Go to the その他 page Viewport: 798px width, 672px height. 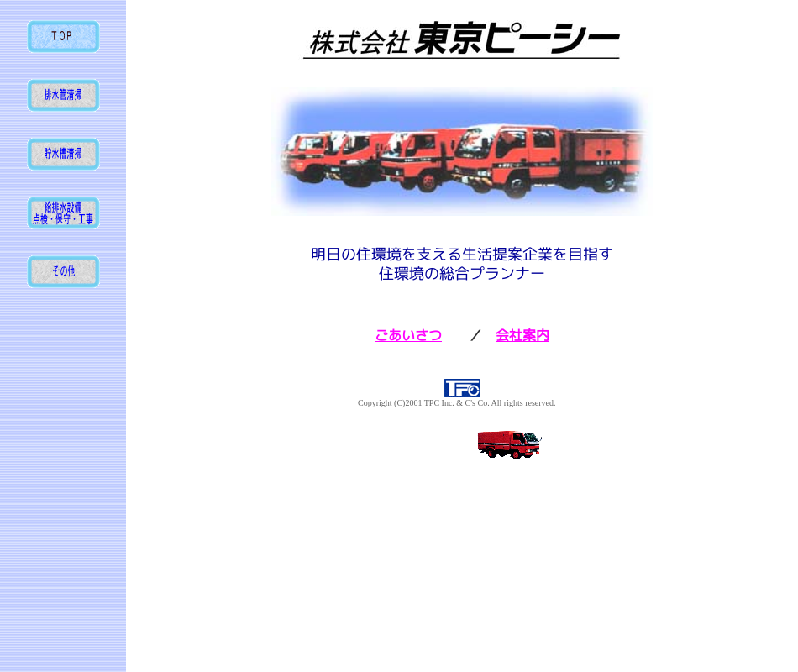tap(63, 271)
